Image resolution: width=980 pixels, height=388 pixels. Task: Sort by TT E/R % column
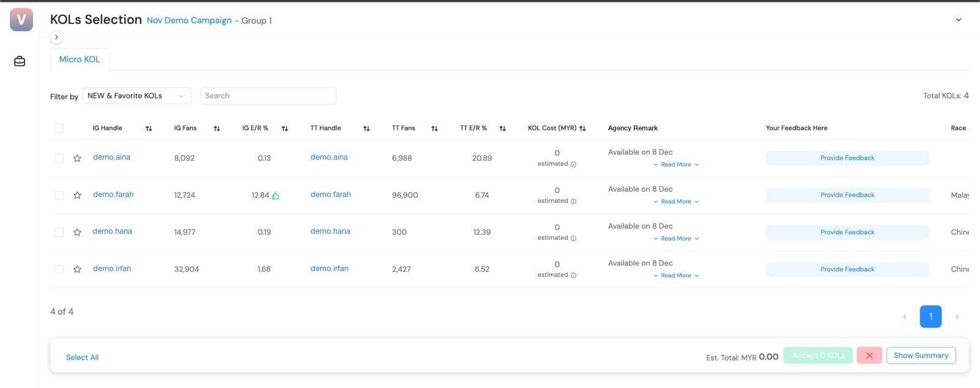[x=502, y=129]
